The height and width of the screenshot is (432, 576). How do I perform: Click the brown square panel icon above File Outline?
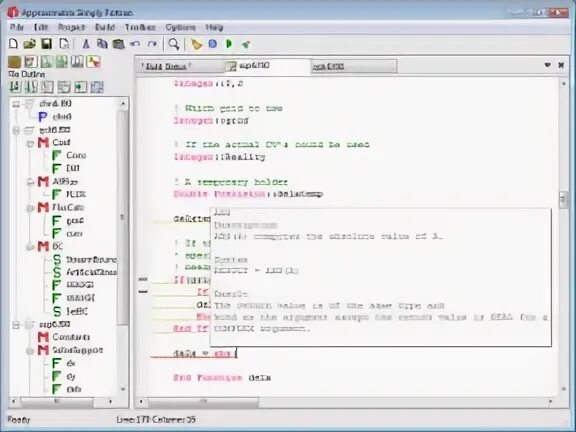(15, 62)
